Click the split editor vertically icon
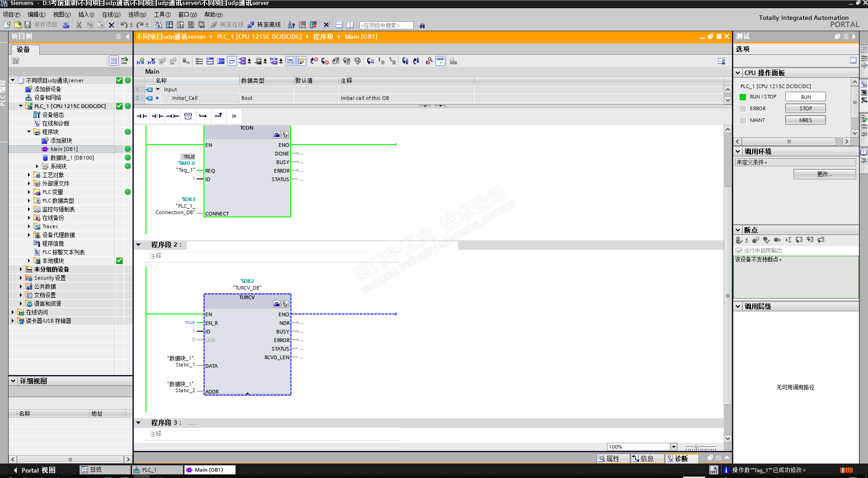Viewport: 868px width, 478px height. pos(350,25)
